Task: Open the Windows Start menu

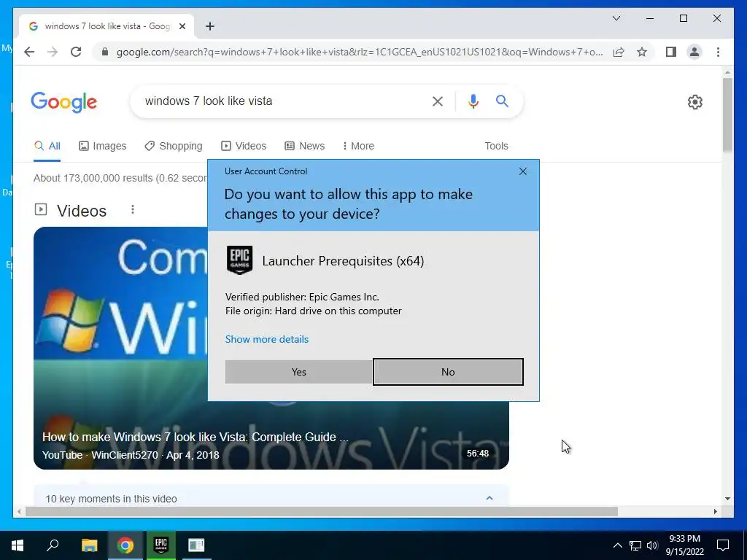Action: 18,545
